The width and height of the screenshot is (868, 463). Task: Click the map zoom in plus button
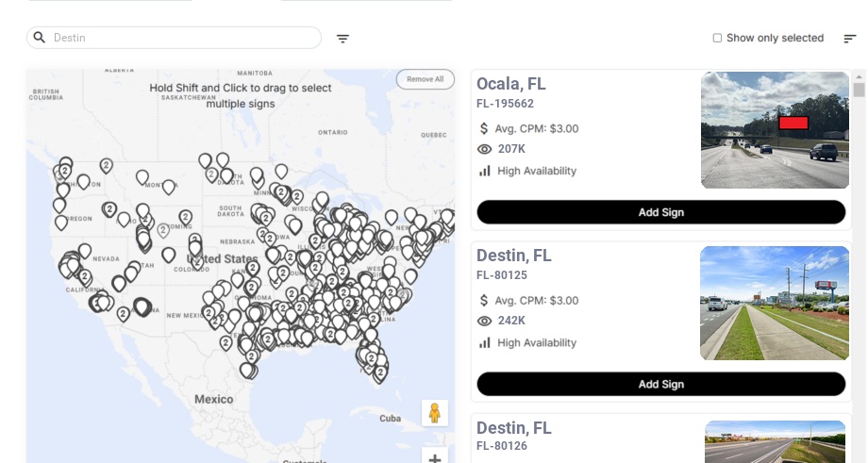click(434, 458)
